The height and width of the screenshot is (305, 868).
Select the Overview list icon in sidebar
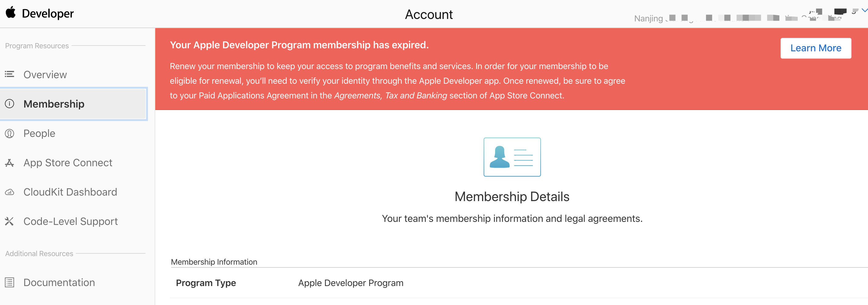tap(9, 74)
